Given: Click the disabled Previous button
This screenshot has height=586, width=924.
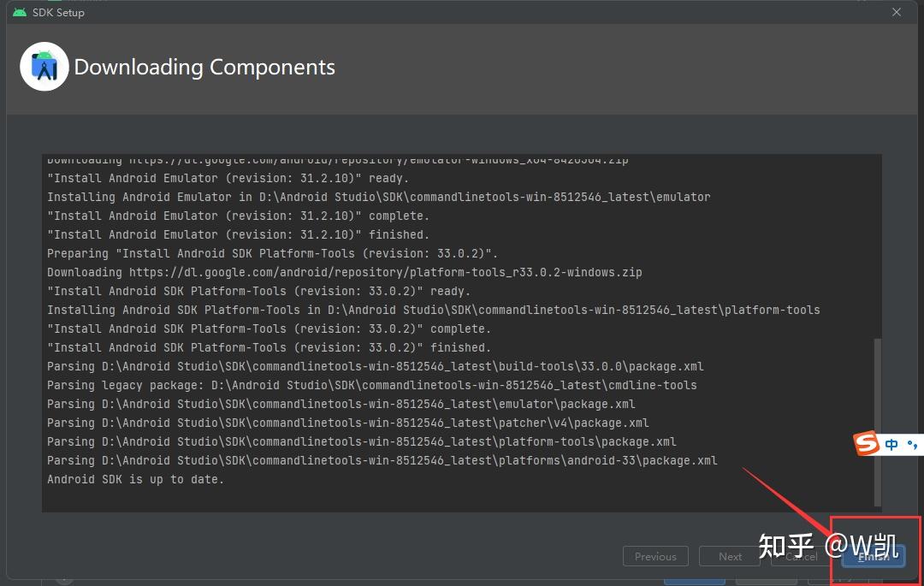Looking at the screenshot, I should 655,556.
